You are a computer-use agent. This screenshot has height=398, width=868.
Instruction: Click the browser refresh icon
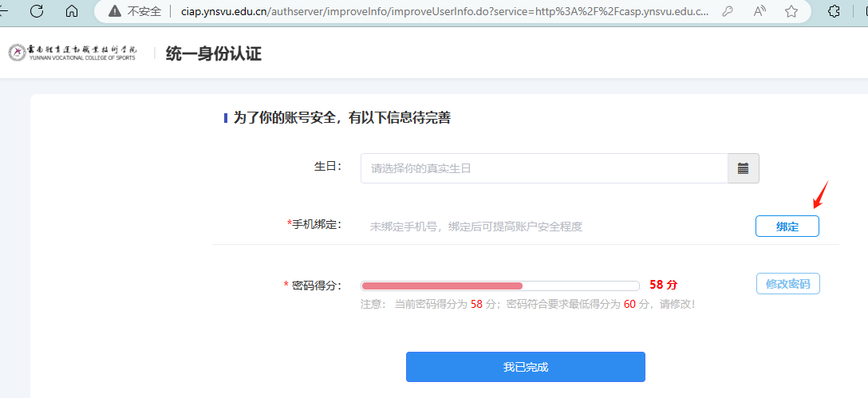37,11
